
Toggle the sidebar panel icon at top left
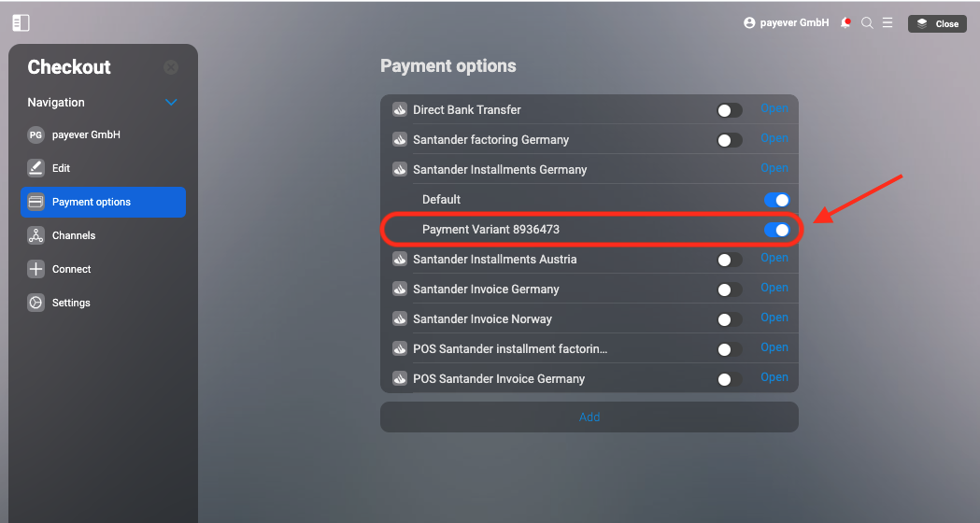[x=21, y=23]
